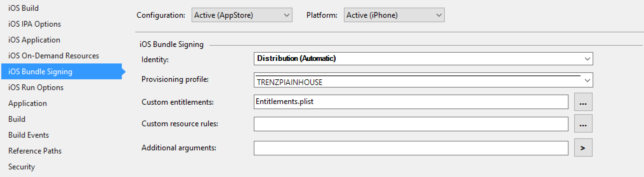Screen dimensions: 644x177
Task: Click the Custom entitlements text field
Action: point(411,102)
